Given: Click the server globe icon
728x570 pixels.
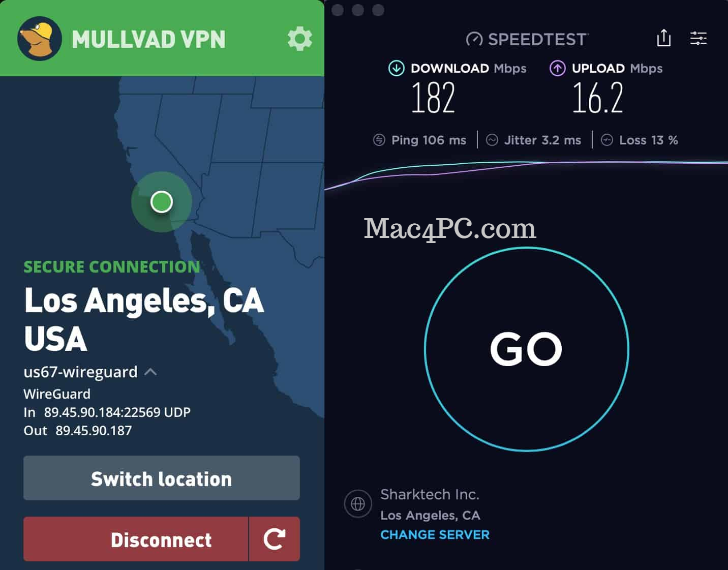Looking at the screenshot, I should coord(358,504).
